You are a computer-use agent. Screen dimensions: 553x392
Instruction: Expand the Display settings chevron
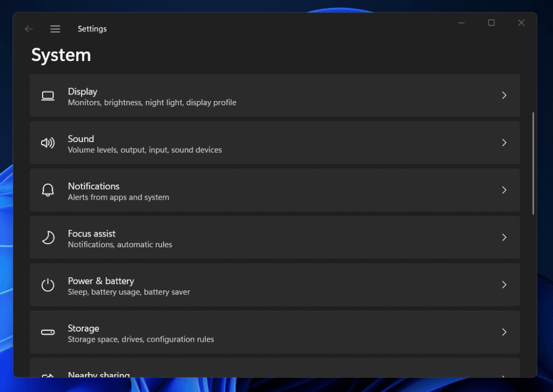(504, 95)
